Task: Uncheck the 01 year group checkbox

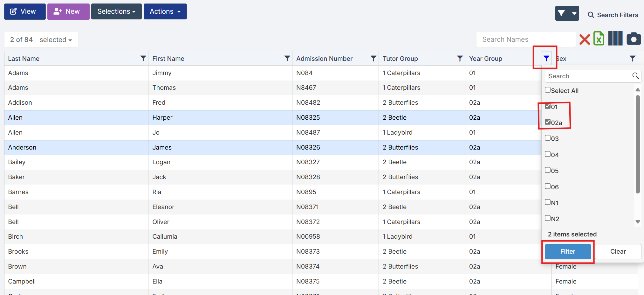Action: tap(548, 106)
